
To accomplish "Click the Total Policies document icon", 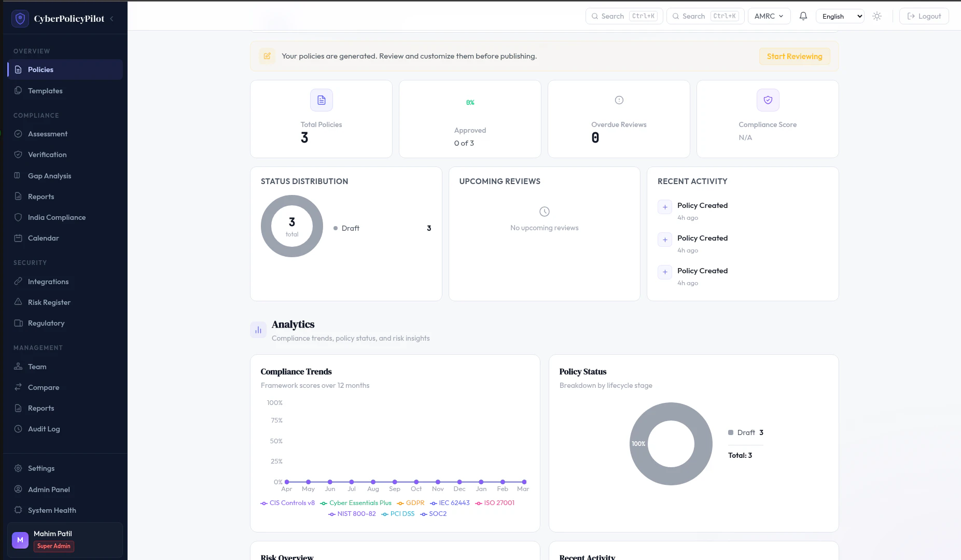I will click(322, 100).
